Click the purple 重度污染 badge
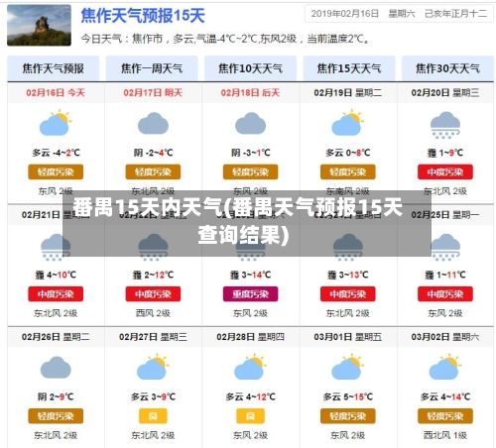The image size is (496, 448). 250,294
